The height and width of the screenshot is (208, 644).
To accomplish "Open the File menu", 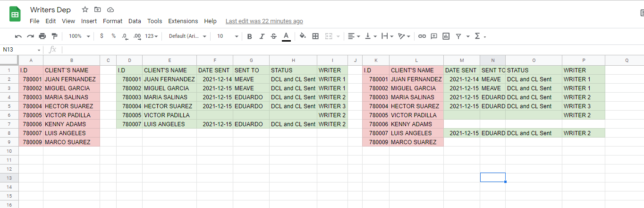I will [34, 21].
